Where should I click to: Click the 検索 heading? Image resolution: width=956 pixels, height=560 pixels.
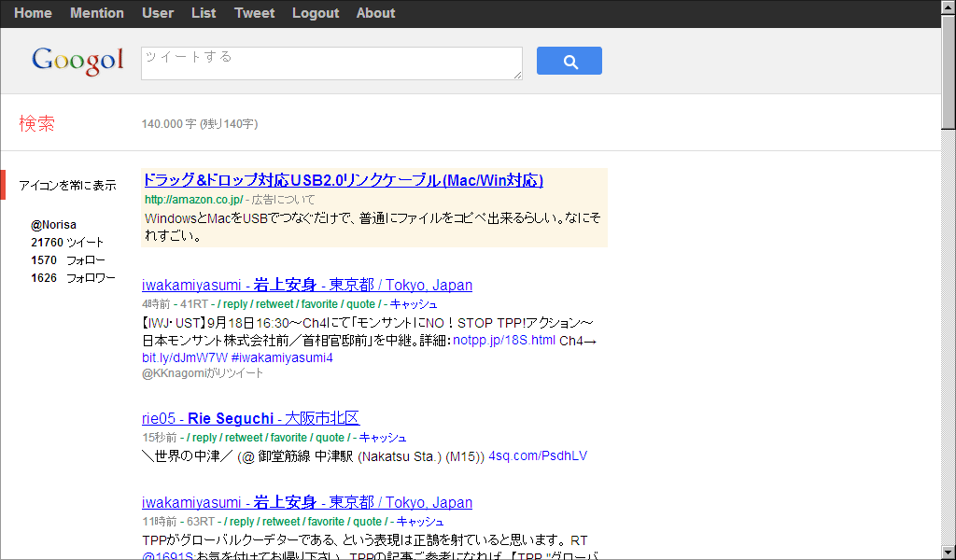pyautogui.click(x=36, y=124)
